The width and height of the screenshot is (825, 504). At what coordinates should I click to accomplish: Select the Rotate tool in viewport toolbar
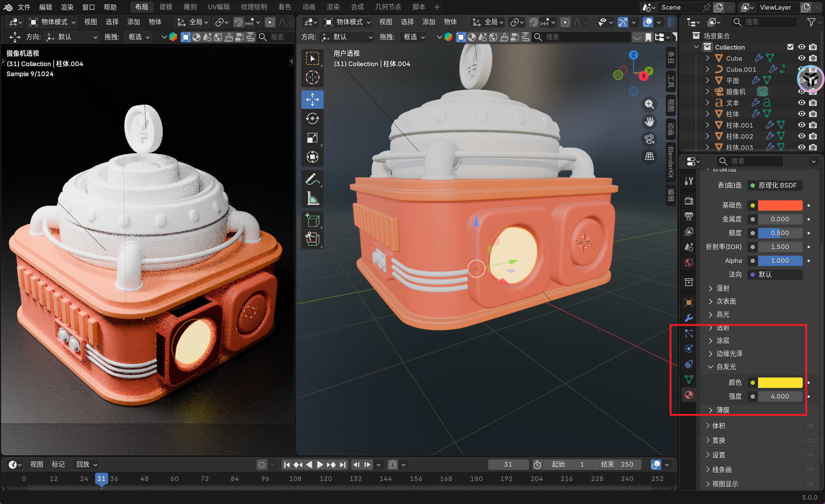312,119
